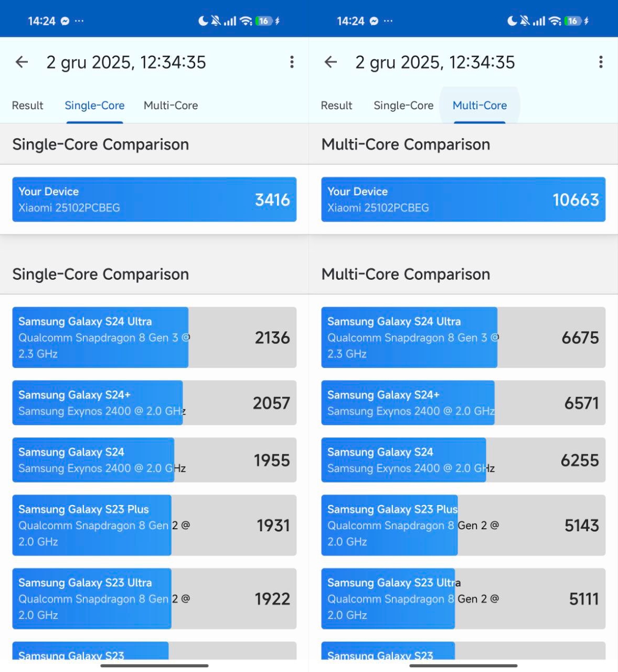Image resolution: width=618 pixels, height=672 pixels.
Task: Choose Samsung Galaxy S23 Ultra row scoring 5111
Action: tap(463, 598)
